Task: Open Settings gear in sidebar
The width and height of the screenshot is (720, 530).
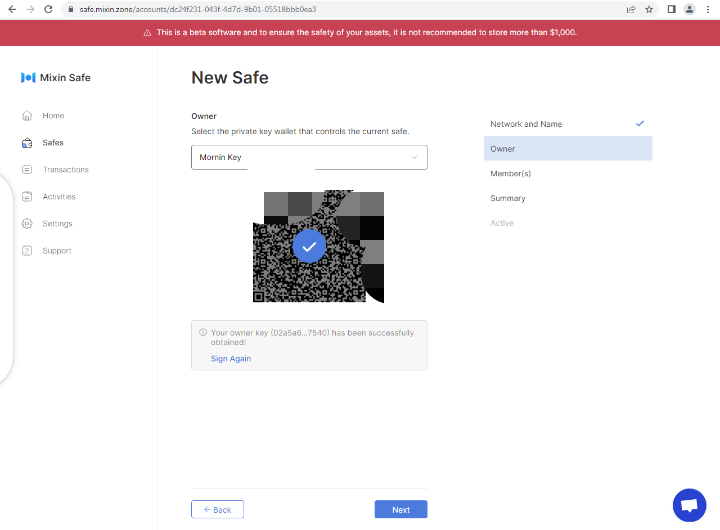Action: click(27, 224)
